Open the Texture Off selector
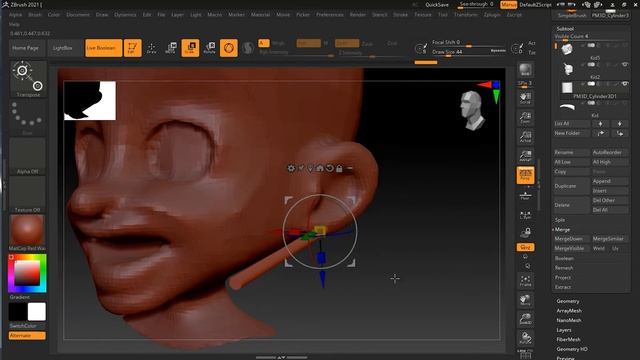The height and width of the screenshot is (360, 640). pos(28,194)
